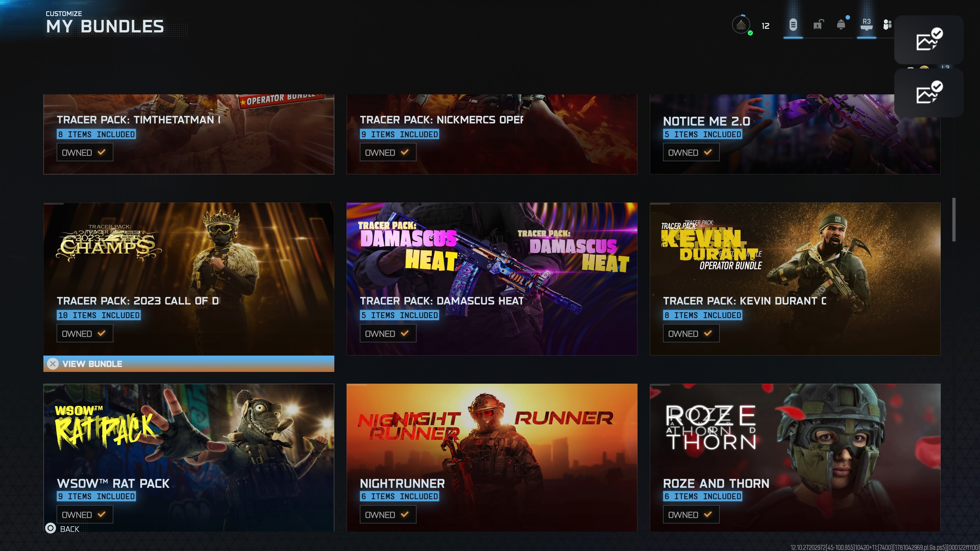Click OWNED badge on Nightrunner bundle

[x=388, y=514]
